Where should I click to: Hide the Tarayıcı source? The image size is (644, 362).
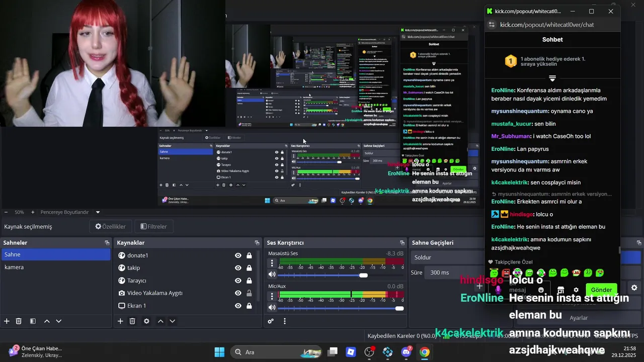238,281
